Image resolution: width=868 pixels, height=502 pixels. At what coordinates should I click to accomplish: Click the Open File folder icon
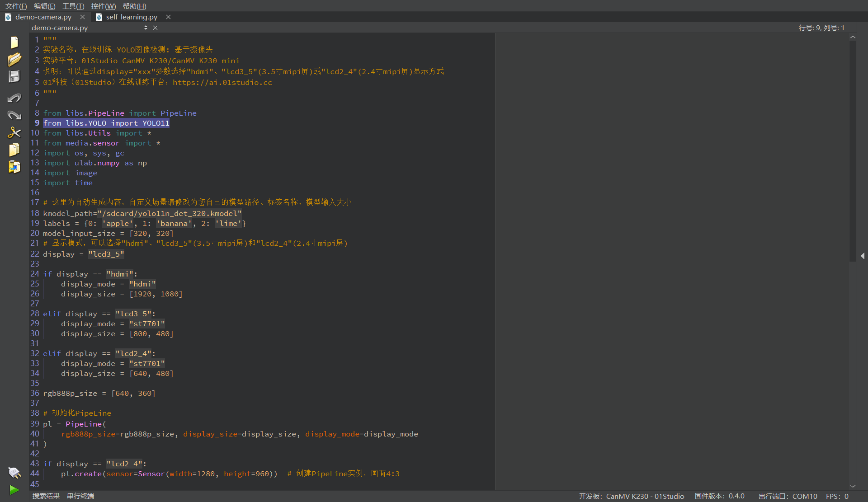coord(14,59)
